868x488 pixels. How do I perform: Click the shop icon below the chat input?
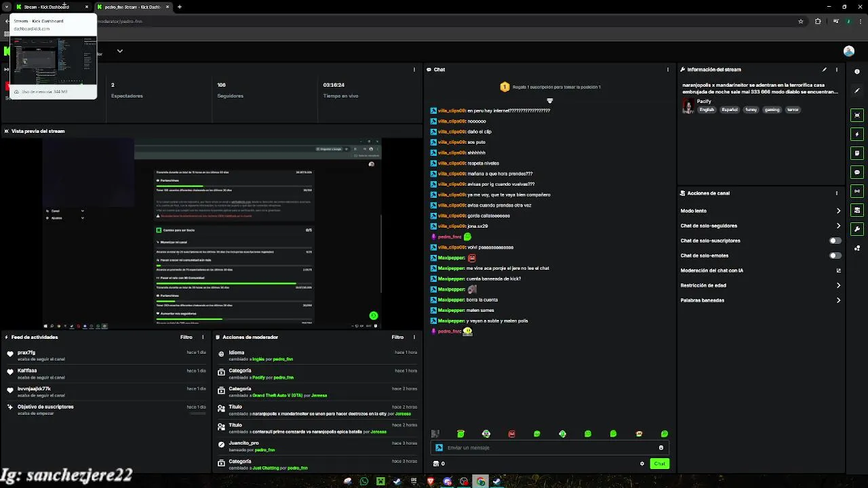[x=435, y=464]
